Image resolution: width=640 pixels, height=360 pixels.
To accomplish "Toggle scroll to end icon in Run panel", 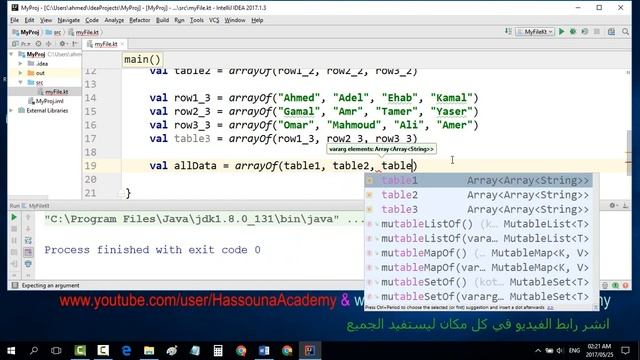I will coord(28,252).
